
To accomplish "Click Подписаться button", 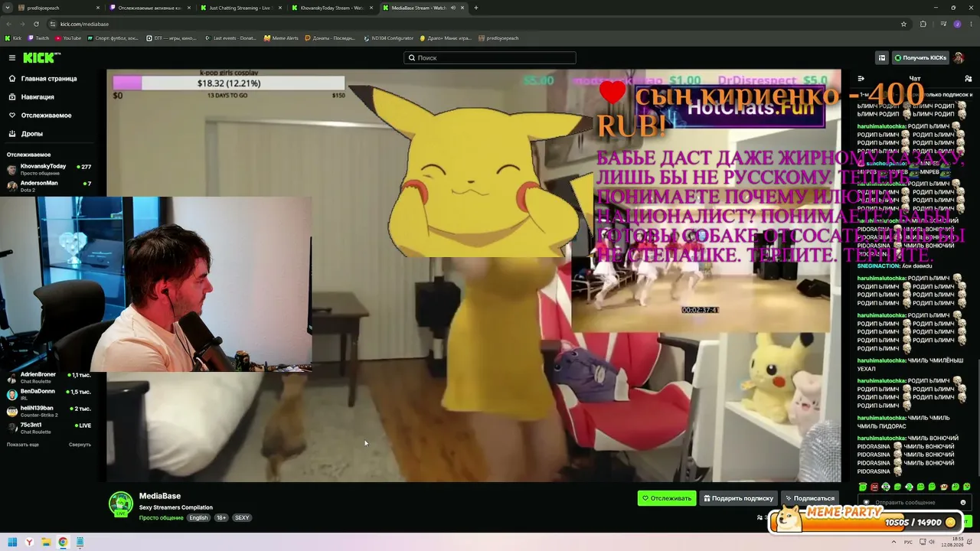I will [809, 498].
